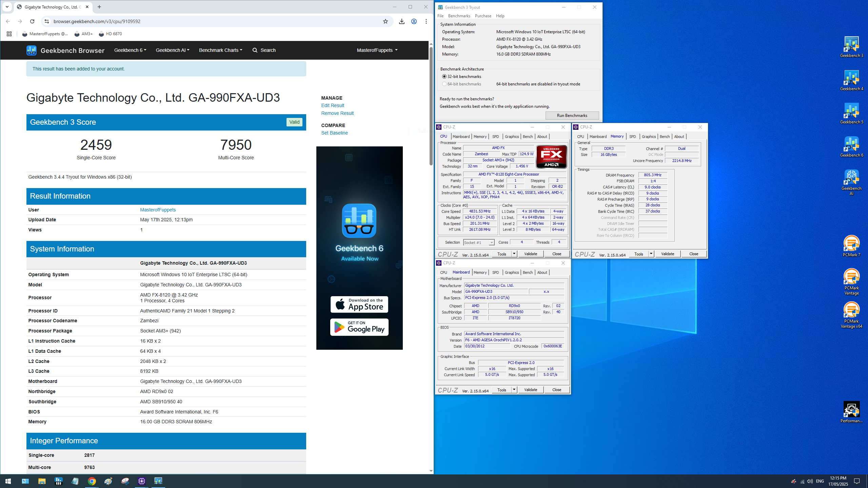Image resolution: width=868 pixels, height=488 pixels.
Task: Click the taskbar clock and date
Action: coord(839,481)
